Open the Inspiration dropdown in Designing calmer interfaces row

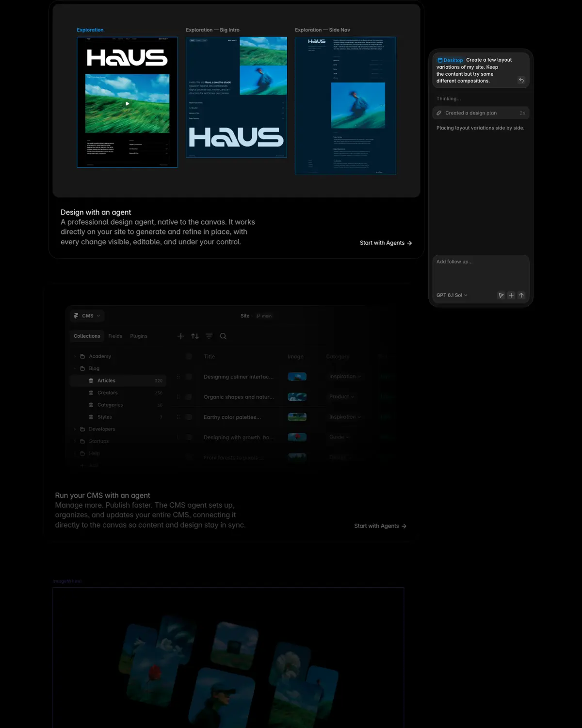tap(345, 377)
